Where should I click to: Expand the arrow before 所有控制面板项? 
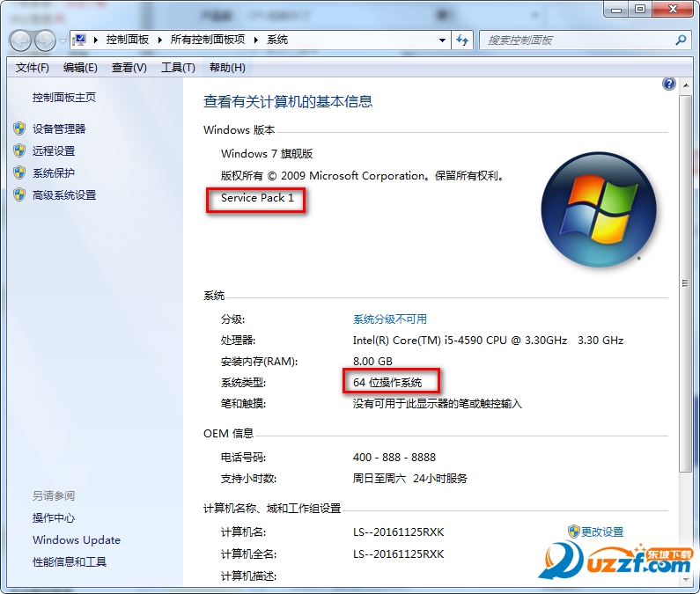click(160, 40)
